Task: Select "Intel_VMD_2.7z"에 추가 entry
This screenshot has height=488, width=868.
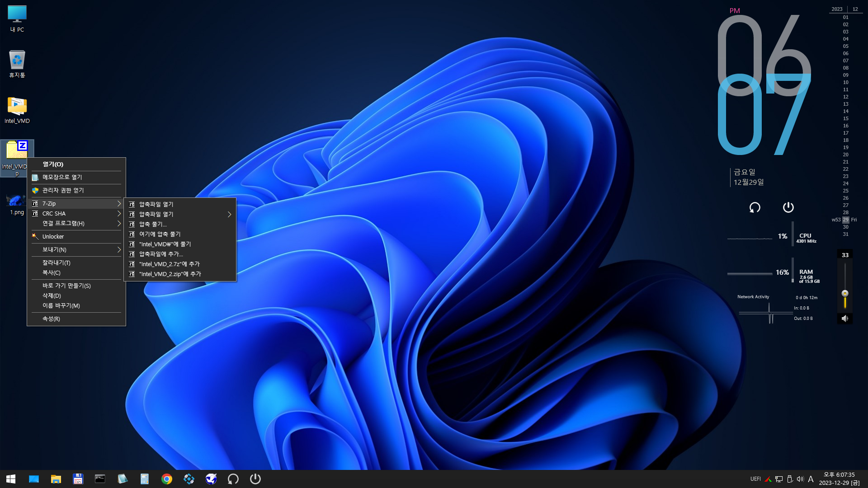Action: point(180,264)
